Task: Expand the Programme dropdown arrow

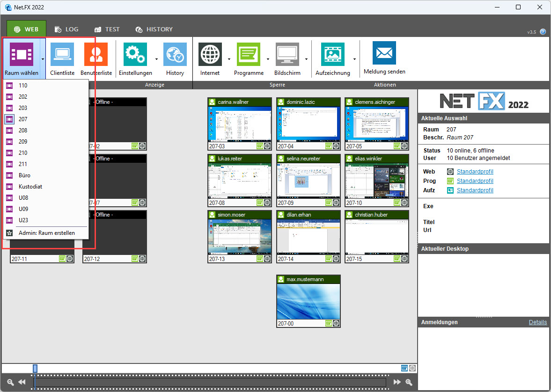Action: click(x=268, y=59)
